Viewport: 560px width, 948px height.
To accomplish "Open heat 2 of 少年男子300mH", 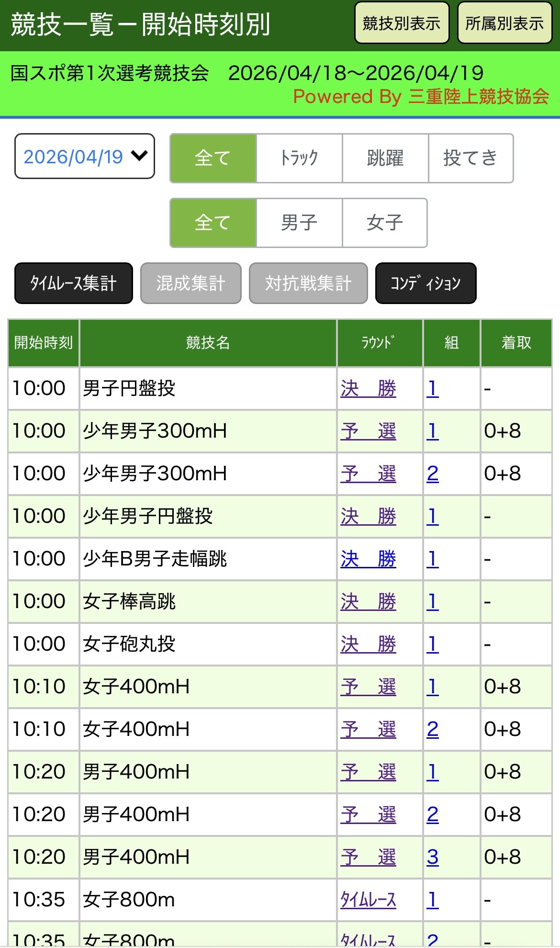I will pyautogui.click(x=433, y=474).
